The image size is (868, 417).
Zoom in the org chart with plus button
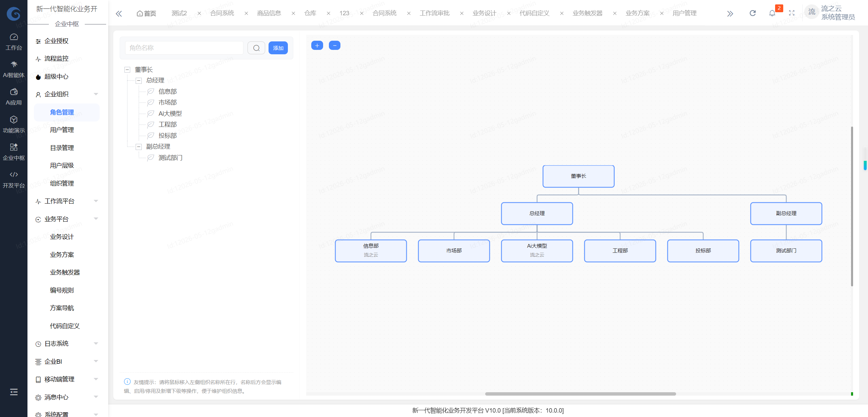coord(317,45)
